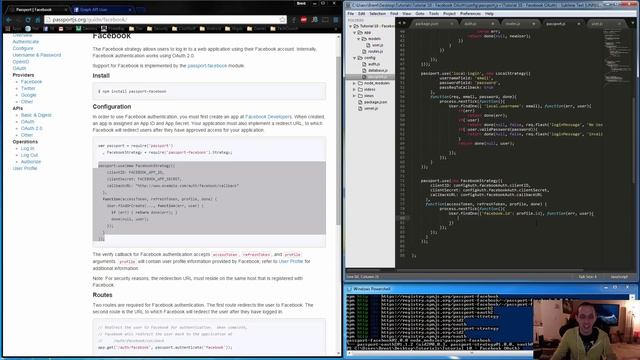The image size is (640, 360).
Task: Click the Sublime minimap
Action: [618, 57]
